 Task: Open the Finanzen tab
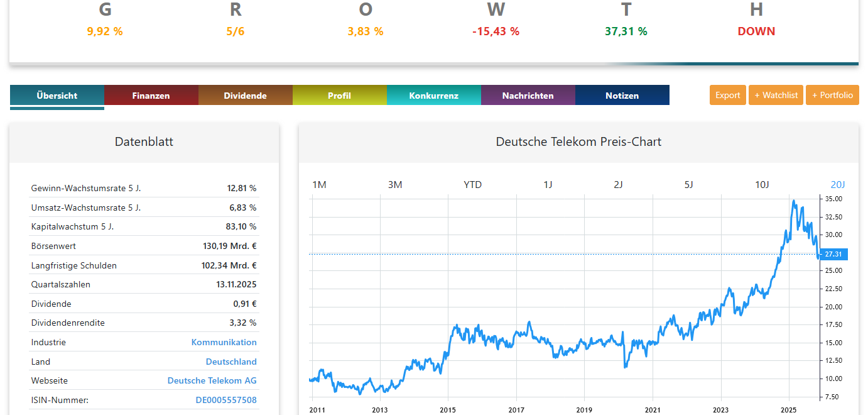click(x=151, y=96)
